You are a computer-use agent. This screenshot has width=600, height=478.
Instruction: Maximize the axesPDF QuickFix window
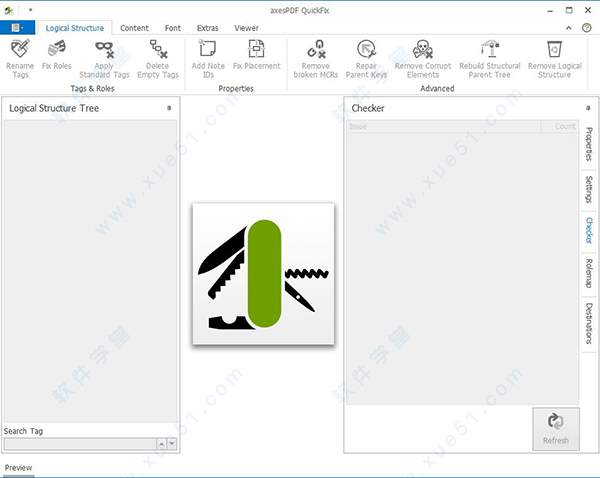click(569, 10)
